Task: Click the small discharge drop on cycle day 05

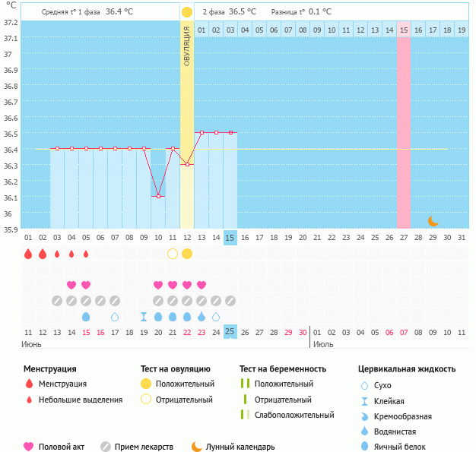Action: pos(86,254)
